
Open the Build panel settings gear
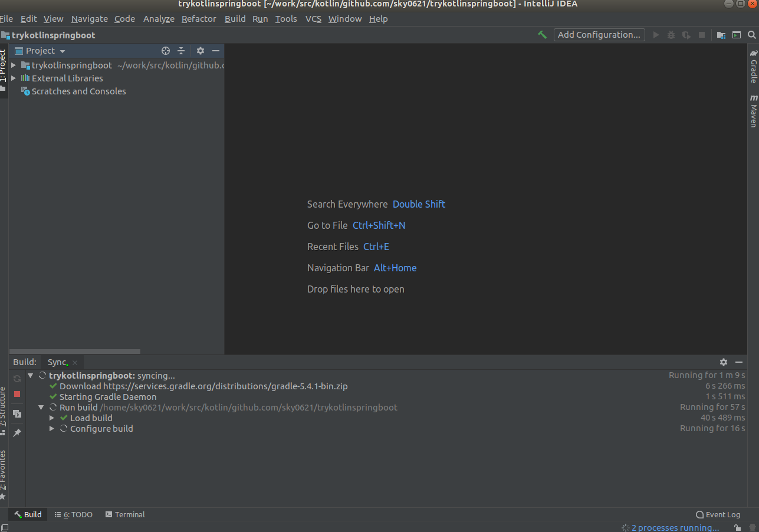(724, 362)
